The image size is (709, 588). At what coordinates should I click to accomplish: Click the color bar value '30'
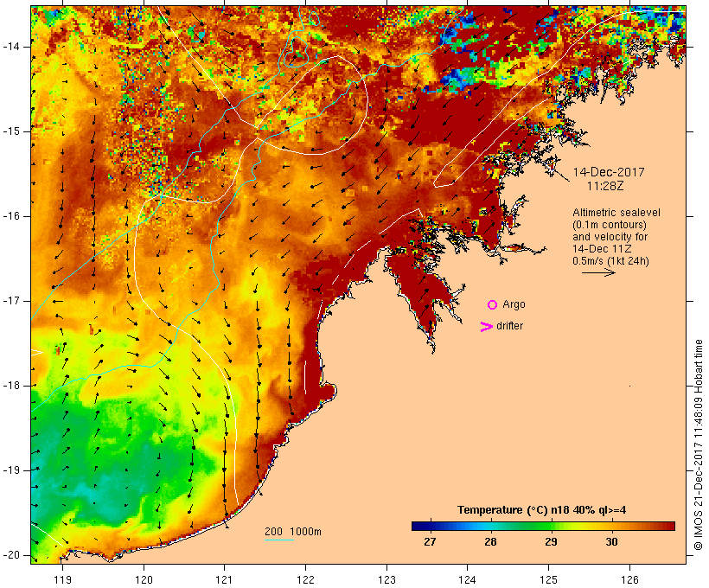[611, 542]
